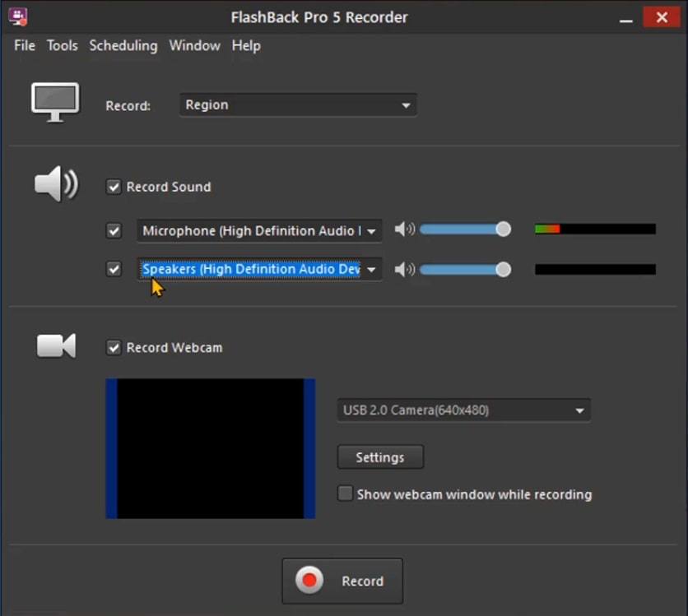Image resolution: width=688 pixels, height=616 pixels.
Task: Click the monitor screen icon
Action: pos(55,103)
